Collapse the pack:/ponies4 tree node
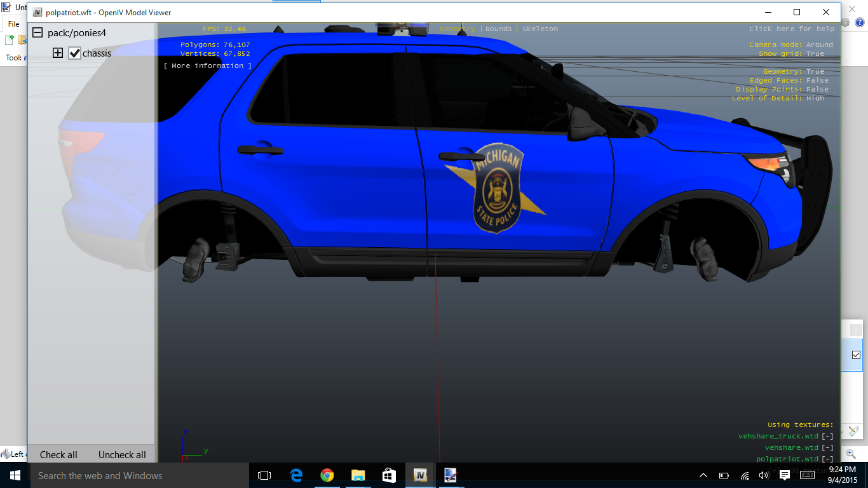The width and height of the screenshot is (868, 488). pyautogui.click(x=37, y=33)
